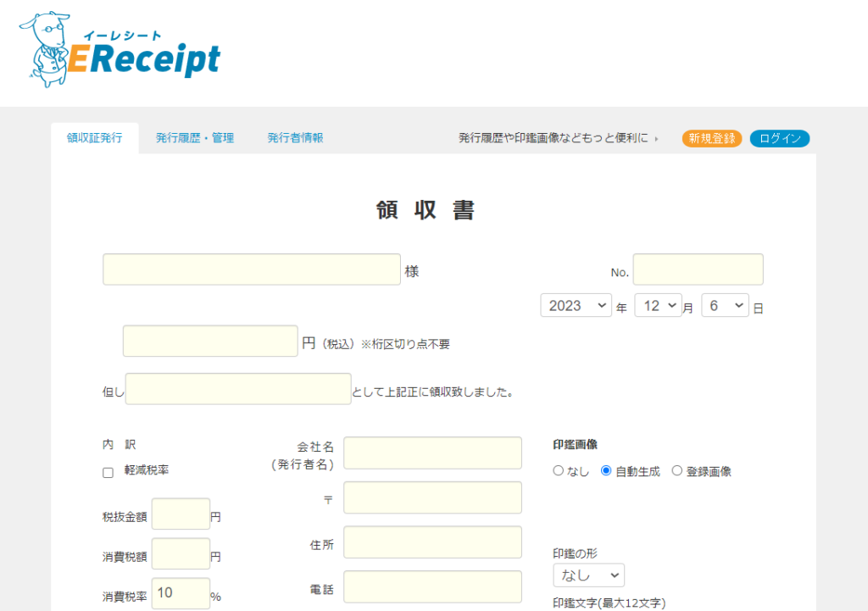Open the 発行履歴・管理 tab

[x=195, y=138]
